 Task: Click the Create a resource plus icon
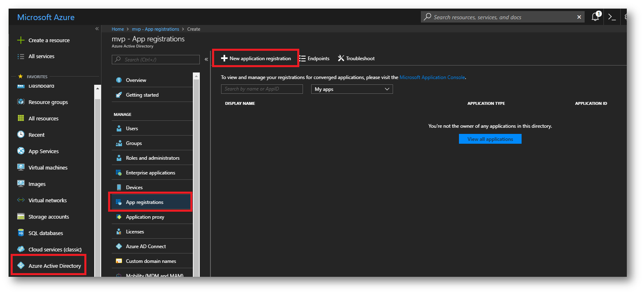pyautogui.click(x=21, y=40)
